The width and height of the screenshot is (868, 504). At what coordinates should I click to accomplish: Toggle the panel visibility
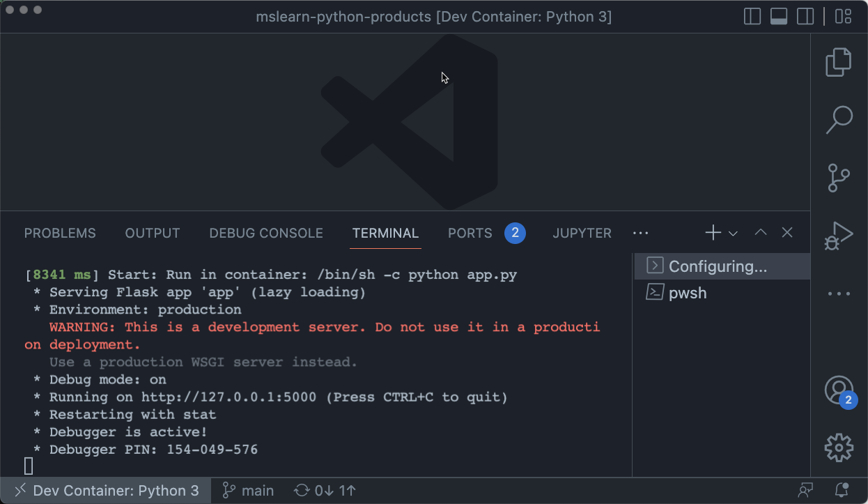[779, 16]
